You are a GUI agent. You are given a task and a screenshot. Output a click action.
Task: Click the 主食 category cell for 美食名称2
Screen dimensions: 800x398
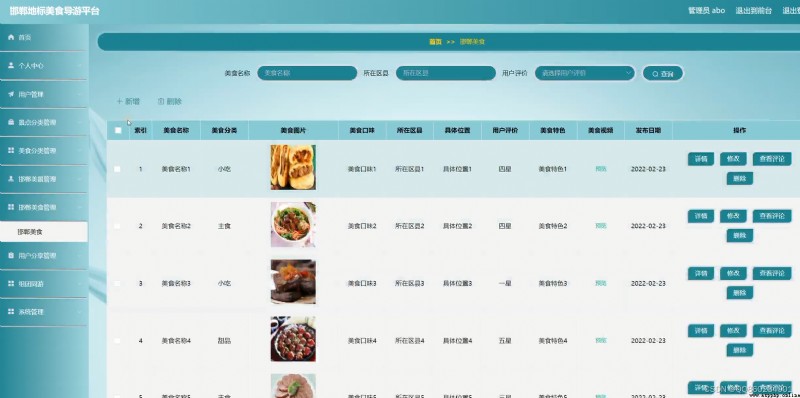(224, 226)
